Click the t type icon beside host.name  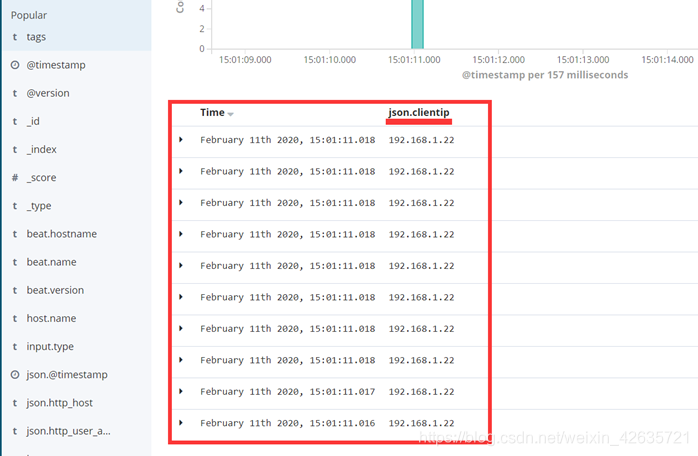click(15, 318)
